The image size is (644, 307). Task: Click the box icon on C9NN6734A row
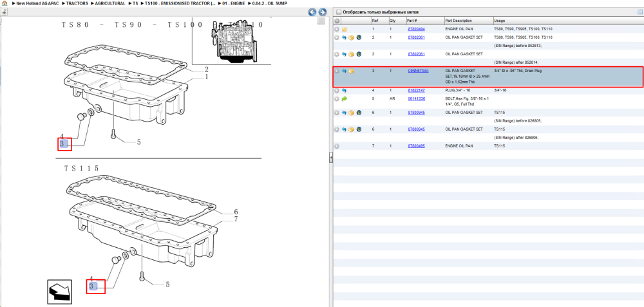click(351, 71)
